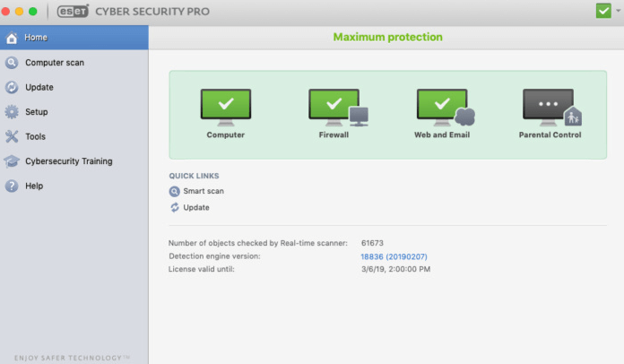Open detection engine version 18836 link
Screen dimensions: 624x364
[x=395, y=256]
